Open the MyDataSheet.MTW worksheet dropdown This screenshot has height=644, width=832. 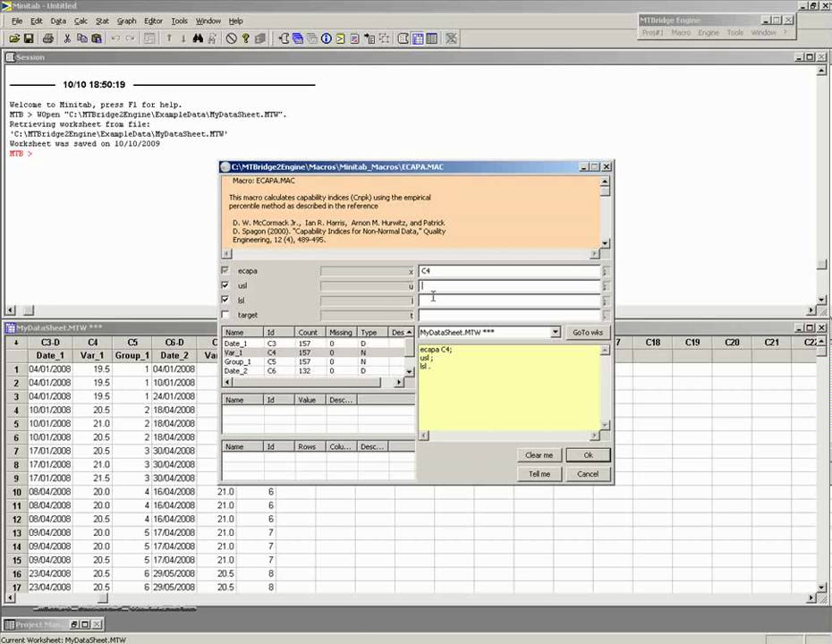555,332
